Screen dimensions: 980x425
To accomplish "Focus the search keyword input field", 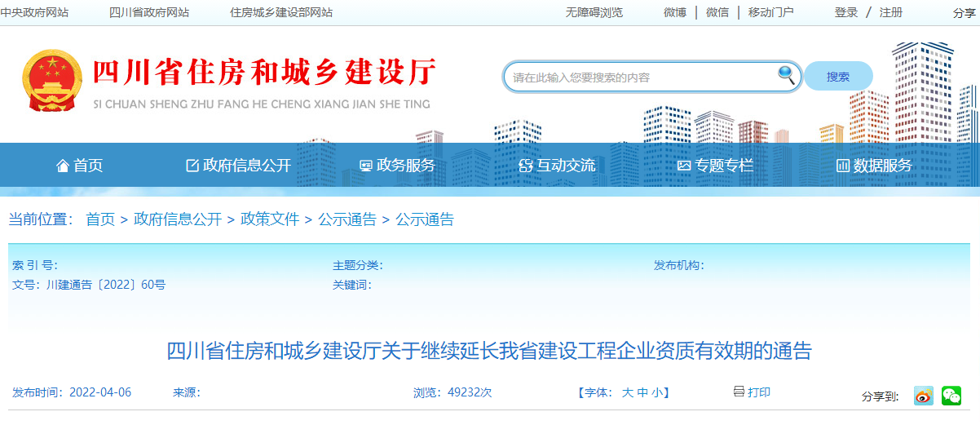I will pyautogui.click(x=640, y=77).
